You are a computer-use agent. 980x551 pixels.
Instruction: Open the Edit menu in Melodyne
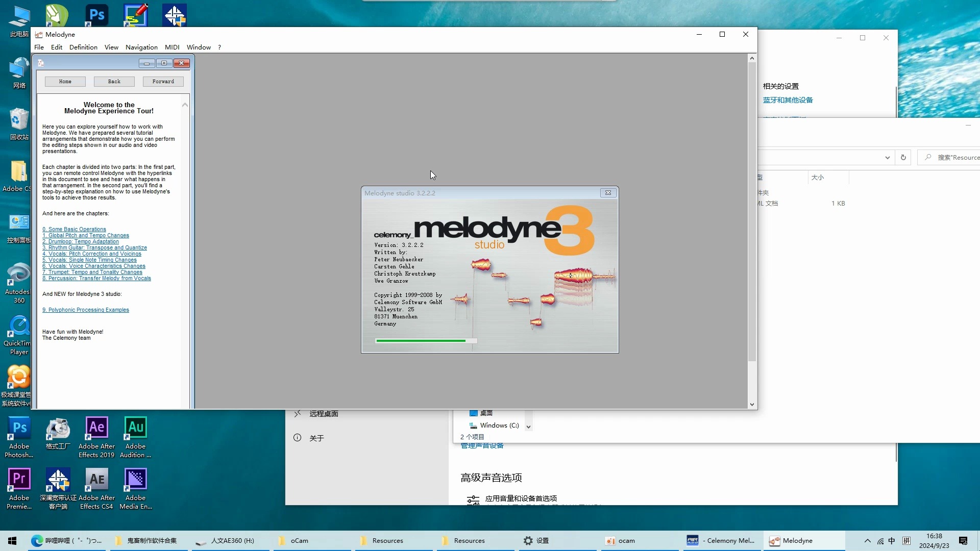pyautogui.click(x=56, y=47)
